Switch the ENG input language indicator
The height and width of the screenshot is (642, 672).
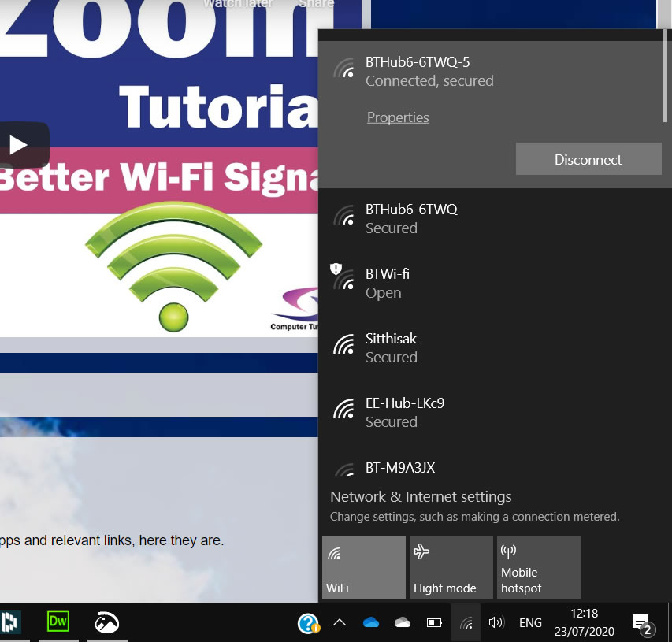[530, 623]
